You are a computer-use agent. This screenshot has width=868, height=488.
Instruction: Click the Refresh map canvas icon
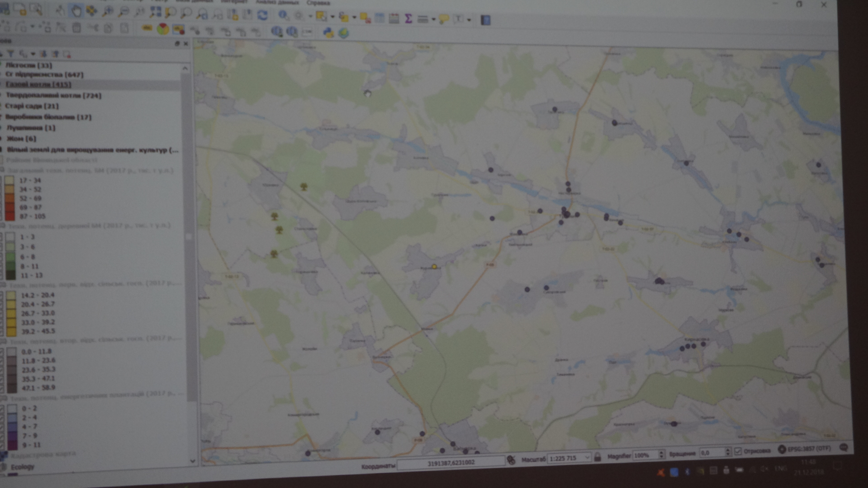[x=263, y=15]
